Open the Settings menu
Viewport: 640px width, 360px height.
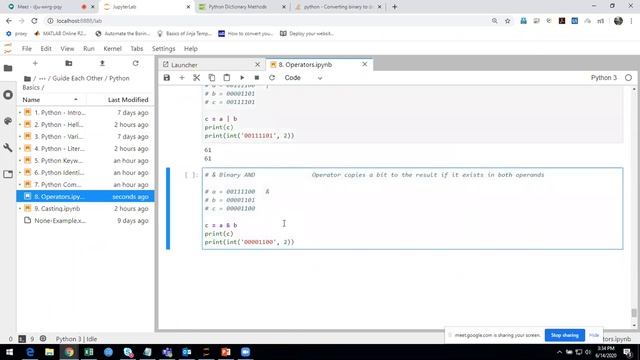pos(164,49)
